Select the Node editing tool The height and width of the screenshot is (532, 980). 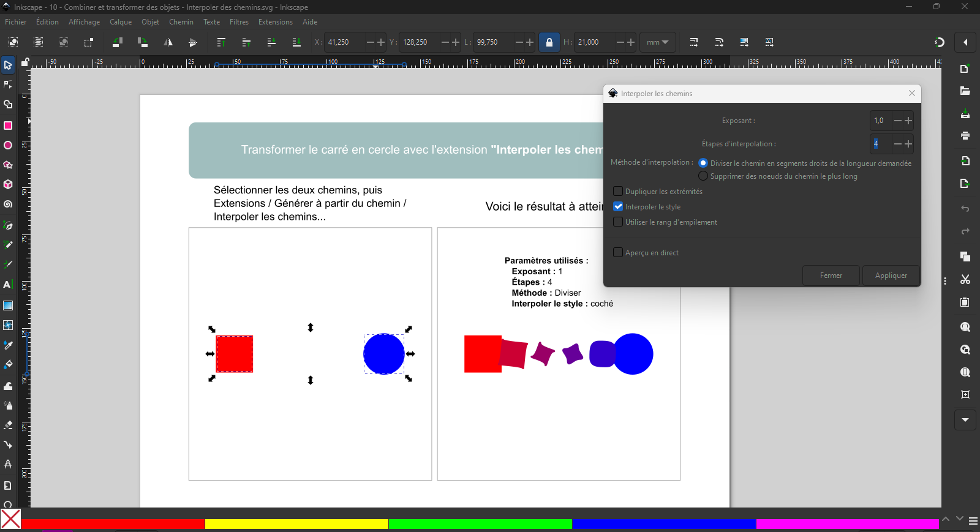pos(8,84)
